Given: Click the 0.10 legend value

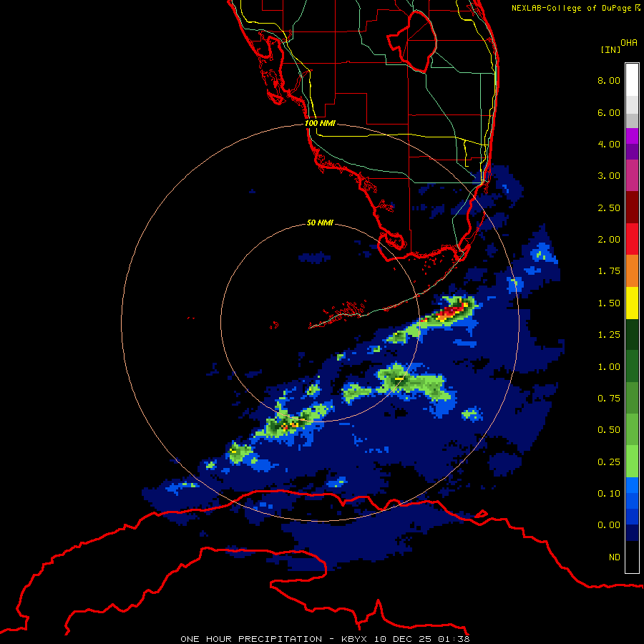Looking at the screenshot, I should click(609, 494).
